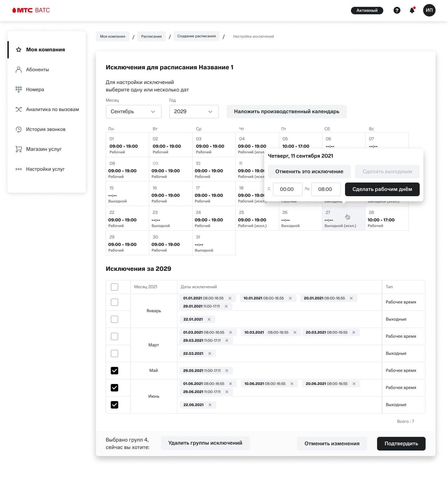
Task: Open notifications via the bell icon
Action: 412,10
